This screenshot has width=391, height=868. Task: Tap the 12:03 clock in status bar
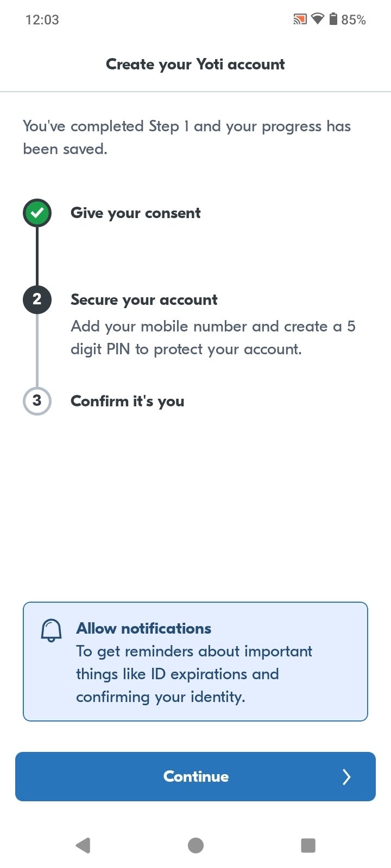coord(42,20)
